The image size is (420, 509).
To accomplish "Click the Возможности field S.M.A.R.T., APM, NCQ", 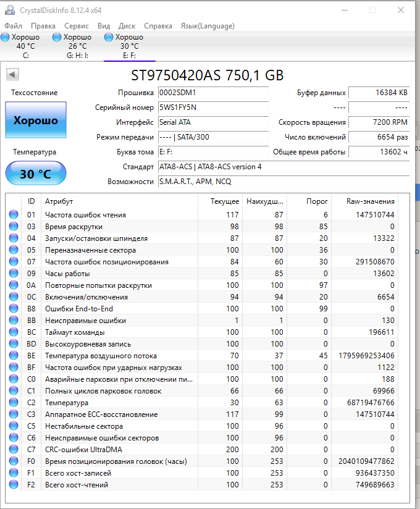I will click(x=283, y=182).
